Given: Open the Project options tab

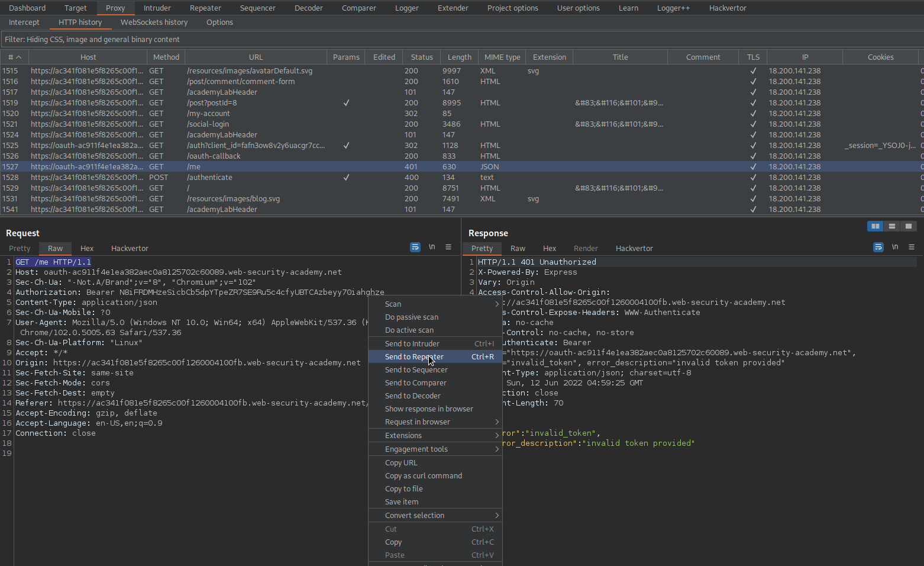Looking at the screenshot, I should [512, 8].
